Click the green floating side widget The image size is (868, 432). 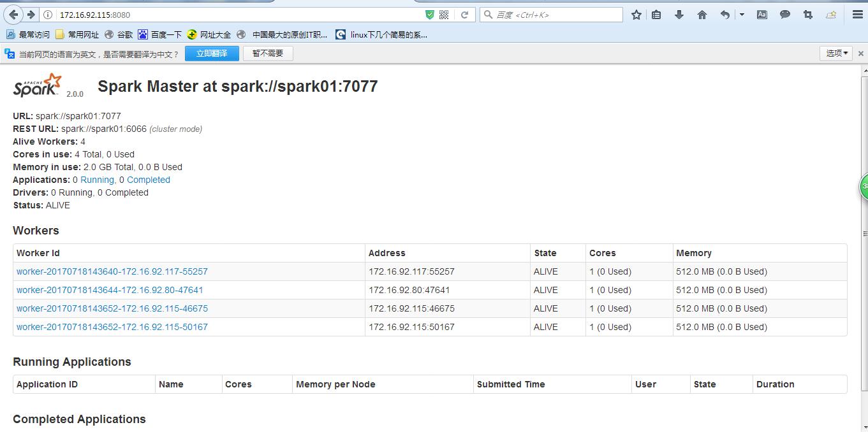click(x=864, y=187)
